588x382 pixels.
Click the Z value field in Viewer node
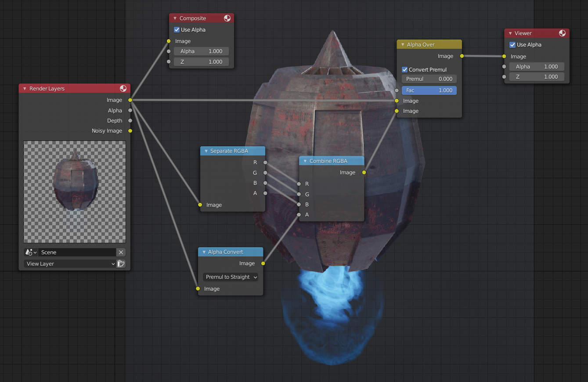(537, 77)
